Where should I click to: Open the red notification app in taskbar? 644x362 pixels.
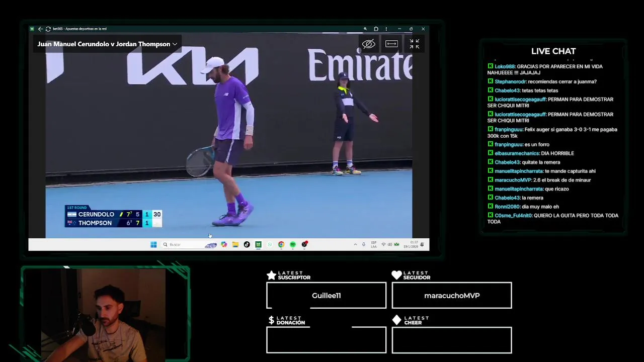click(x=304, y=245)
